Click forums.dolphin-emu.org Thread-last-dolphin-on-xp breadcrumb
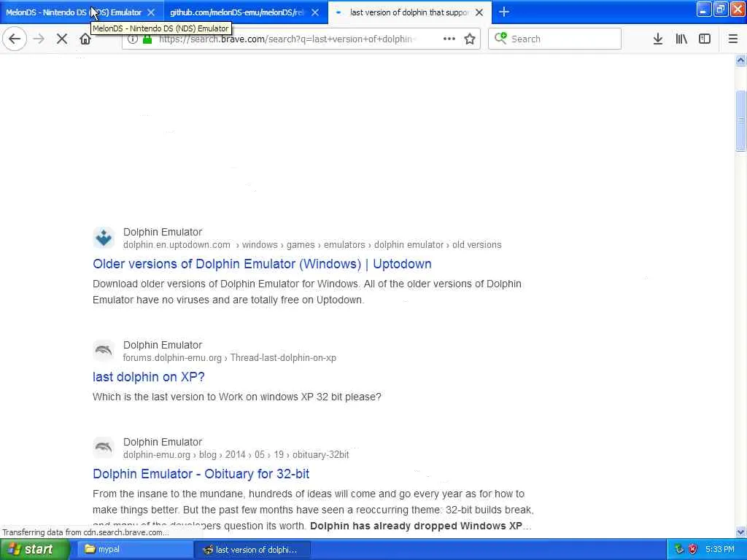 point(230,357)
